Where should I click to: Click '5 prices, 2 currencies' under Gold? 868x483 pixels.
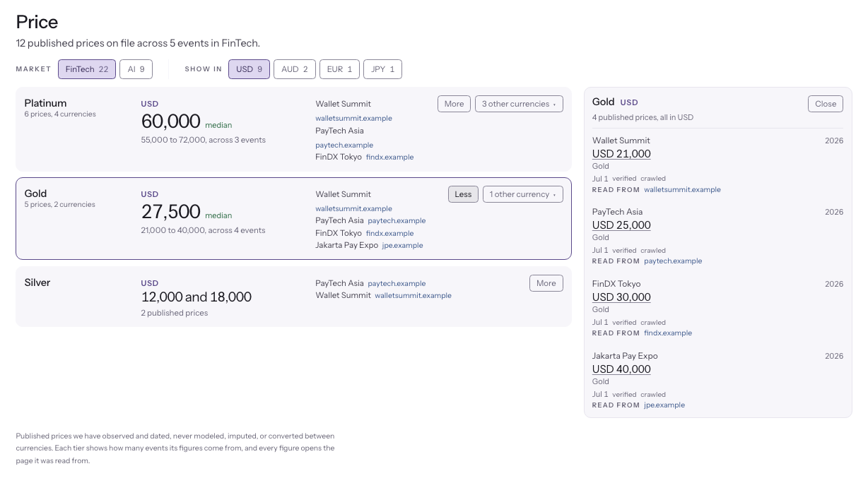[59, 205]
